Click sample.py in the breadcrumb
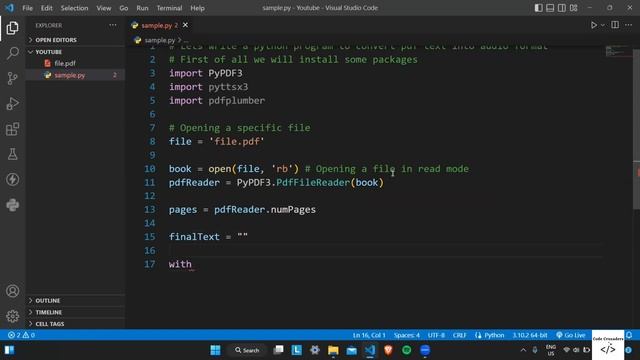640x360 pixels. (159, 40)
